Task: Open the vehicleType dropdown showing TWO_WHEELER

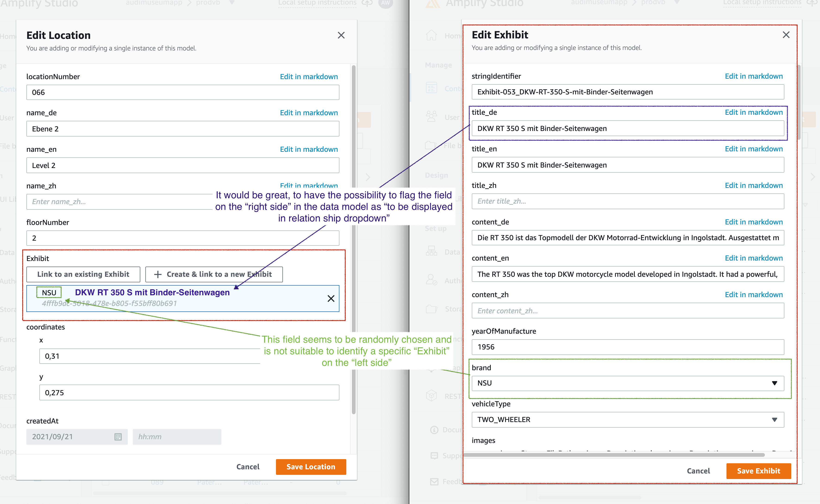Action: click(775, 420)
